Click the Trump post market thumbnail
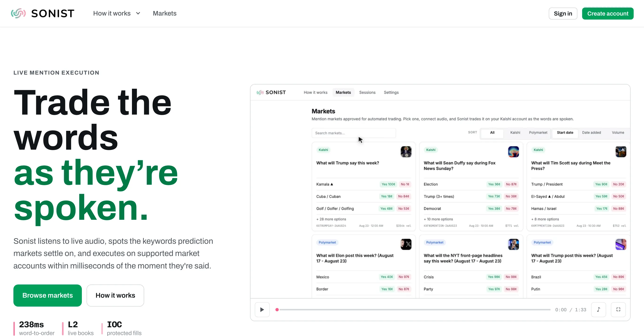Screen dimensions: 644x336 tap(621, 244)
